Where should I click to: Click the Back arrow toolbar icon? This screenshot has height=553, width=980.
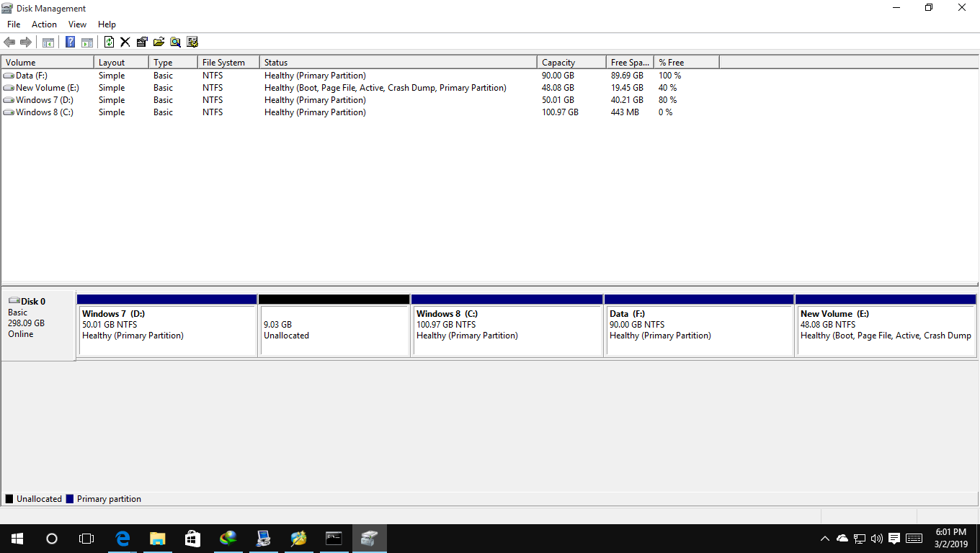pos(9,42)
